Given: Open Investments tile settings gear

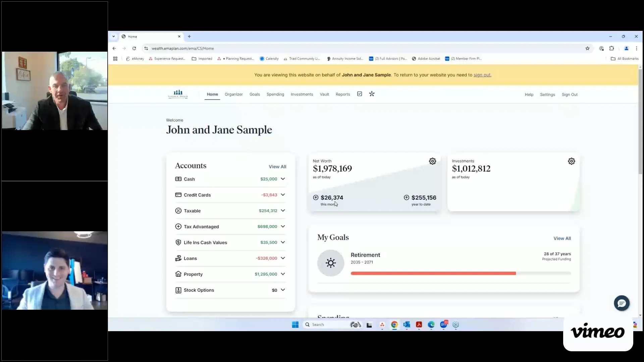Looking at the screenshot, I should coord(571,161).
